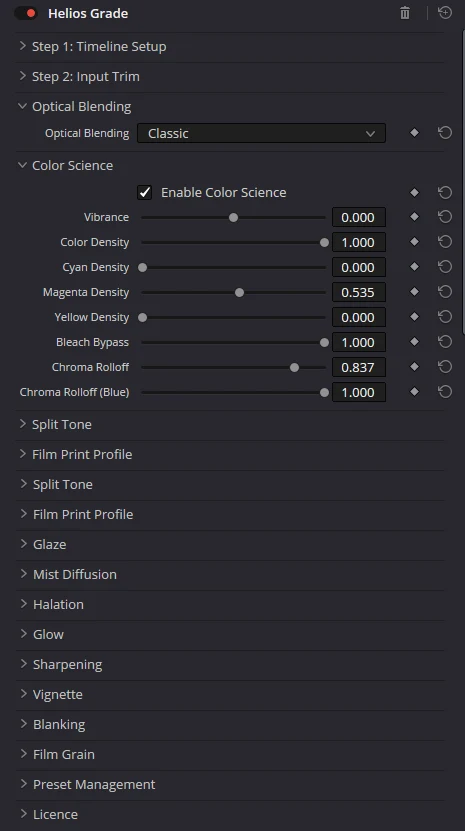The width and height of the screenshot is (465, 831).
Task: Delete the Helios Grade effect via trash icon
Action: click(x=405, y=13)
